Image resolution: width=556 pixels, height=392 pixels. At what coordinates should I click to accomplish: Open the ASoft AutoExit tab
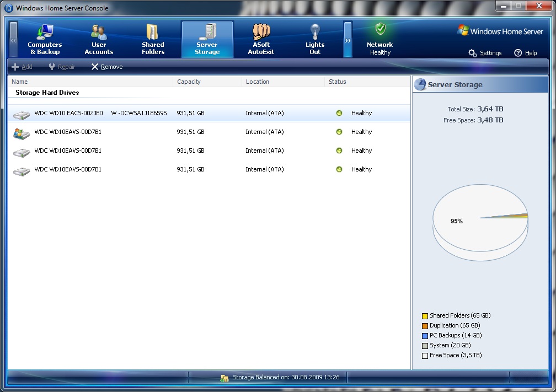tap(261, 39)
